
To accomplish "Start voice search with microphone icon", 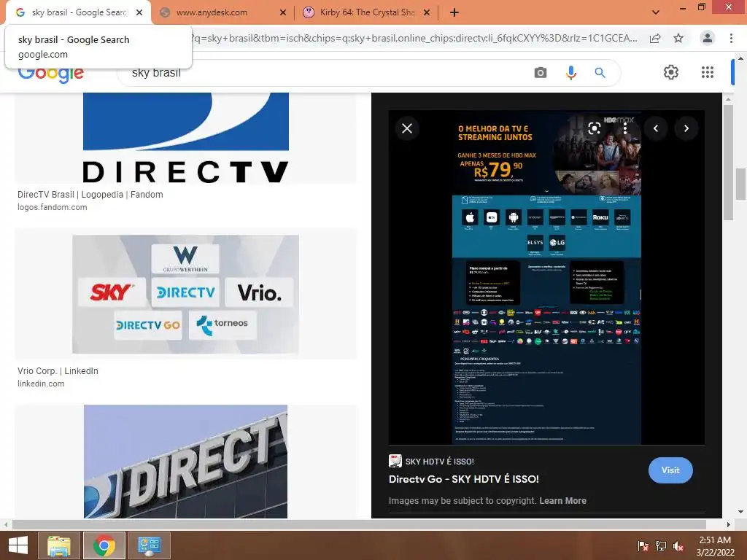I will tap(570, 73).
